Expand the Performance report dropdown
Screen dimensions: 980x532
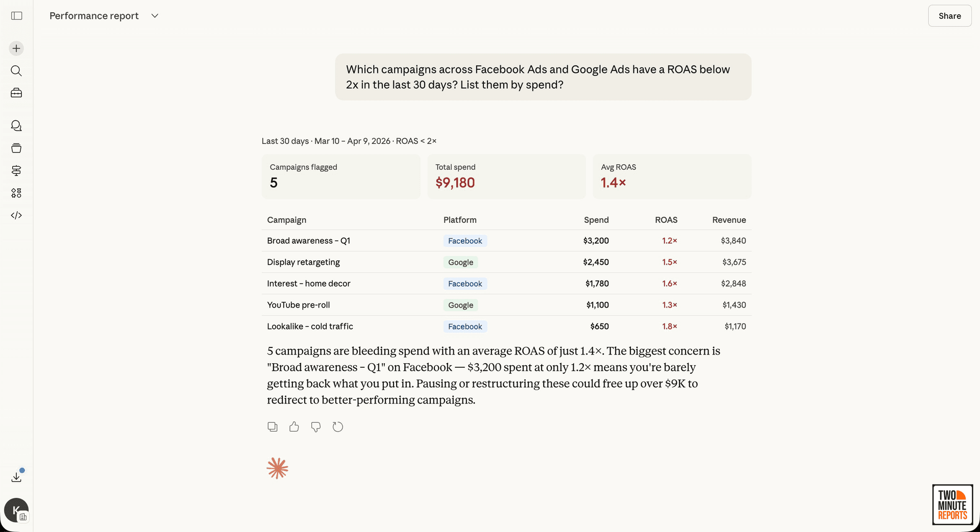point(155,16)
